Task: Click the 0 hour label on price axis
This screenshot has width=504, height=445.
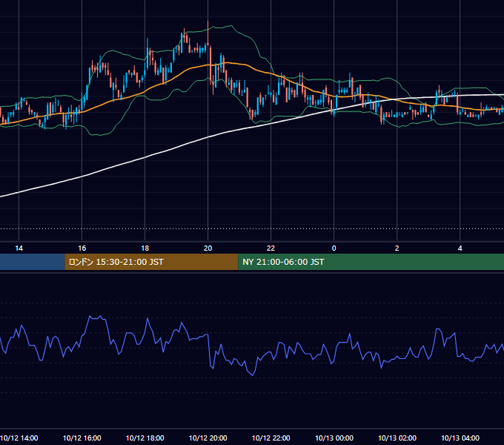Action: coord(334,248)
